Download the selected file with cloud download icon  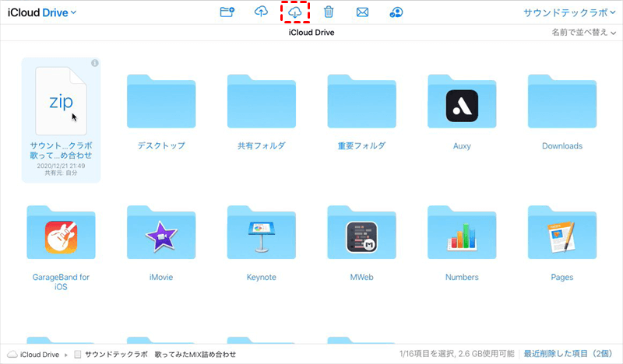pyautogui.click(x=294, y=12)
